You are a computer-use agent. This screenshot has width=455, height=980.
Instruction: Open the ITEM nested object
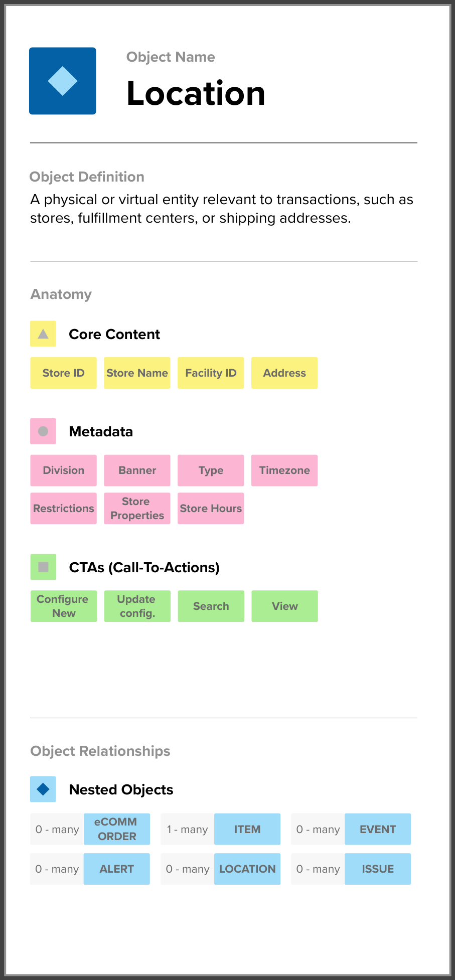247,829
